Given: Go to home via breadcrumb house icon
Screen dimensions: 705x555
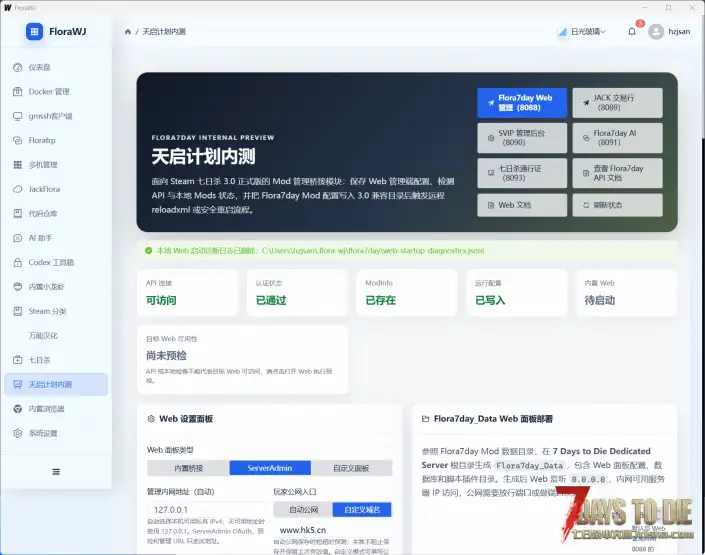Looking at the screenshot, I should click(x=128, y=31).
